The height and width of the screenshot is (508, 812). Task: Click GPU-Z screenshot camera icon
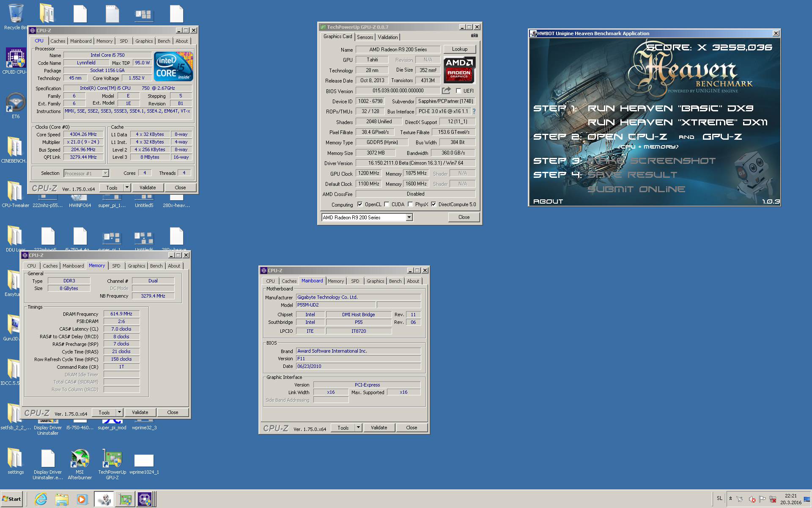click(x=475, y=36)
